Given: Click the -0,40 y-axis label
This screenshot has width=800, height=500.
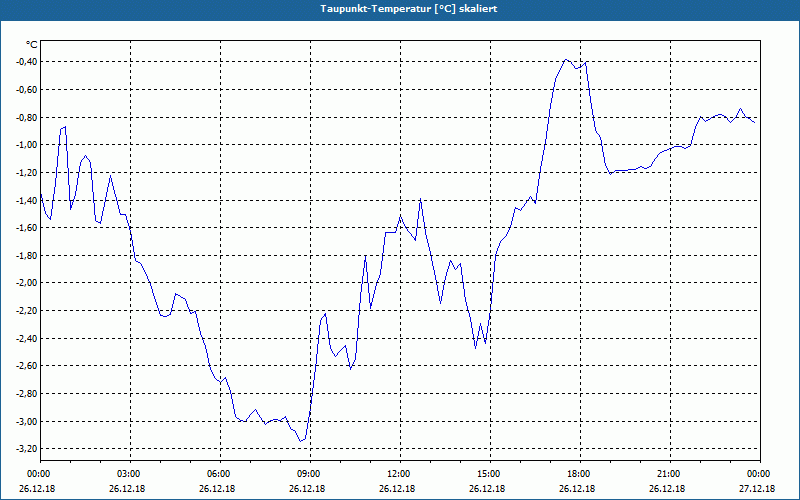Looking at the screenshot, I should [28, 62].
